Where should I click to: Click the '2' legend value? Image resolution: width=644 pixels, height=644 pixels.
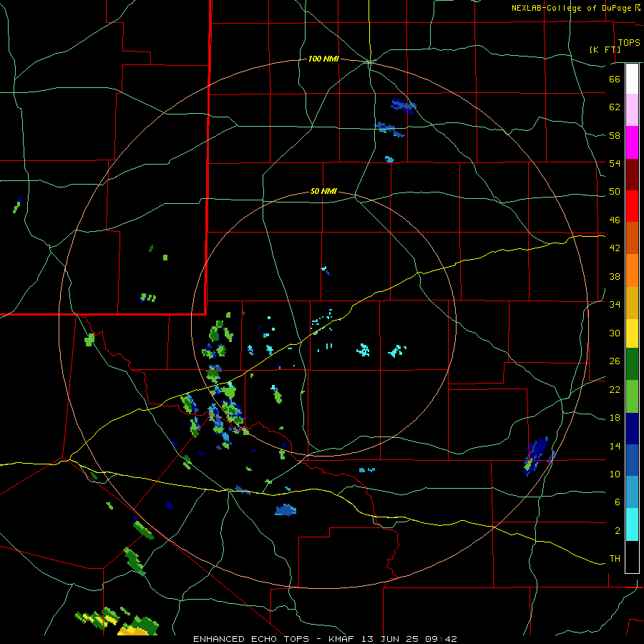pyautogui.click(x=617, y=531)
